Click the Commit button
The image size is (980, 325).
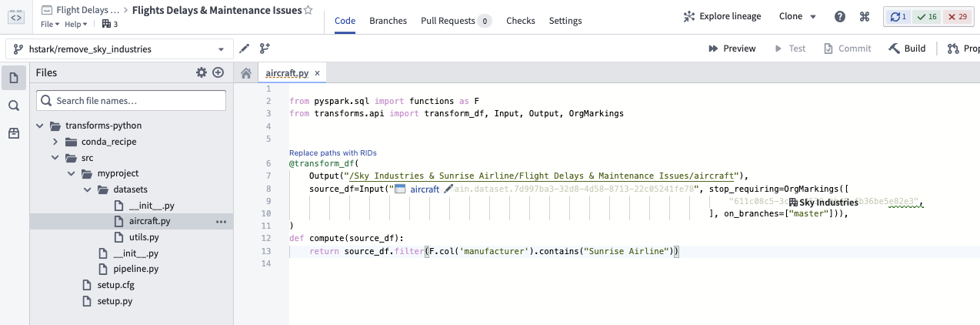tap(847, 49)
